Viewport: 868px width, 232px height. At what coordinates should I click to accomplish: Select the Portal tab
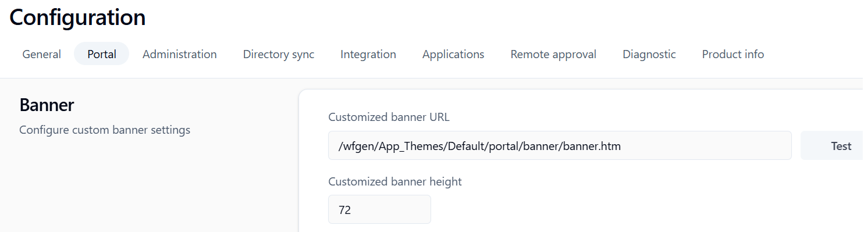point(102,54)
